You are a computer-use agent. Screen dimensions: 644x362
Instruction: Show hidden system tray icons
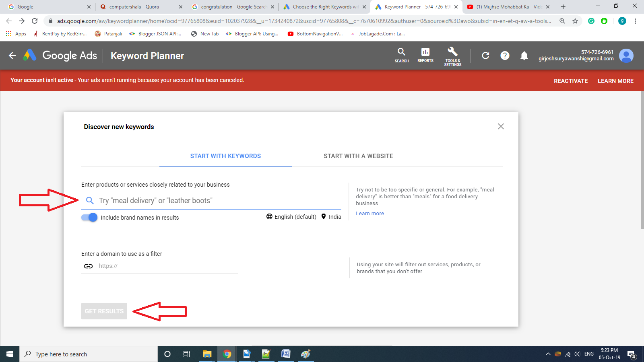[548, 354]
